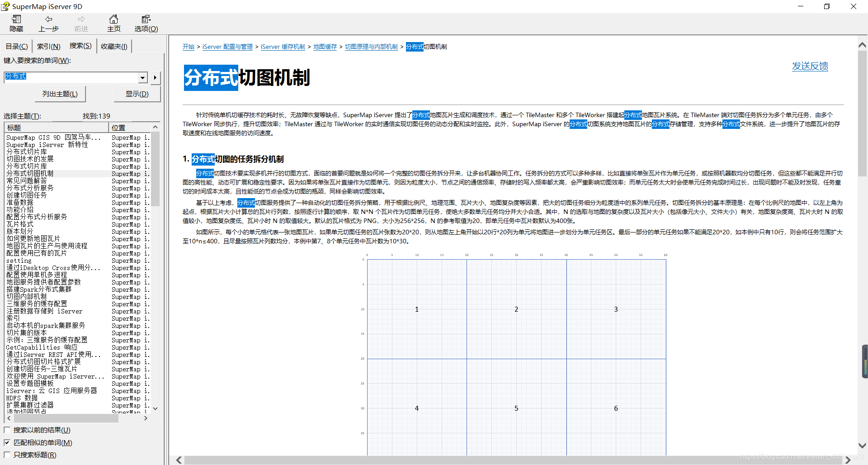Click heading 分布式切图的任务拆分机制
Image resolution: width=868 pixels, height=465 pixels.
tap(237, 159)
